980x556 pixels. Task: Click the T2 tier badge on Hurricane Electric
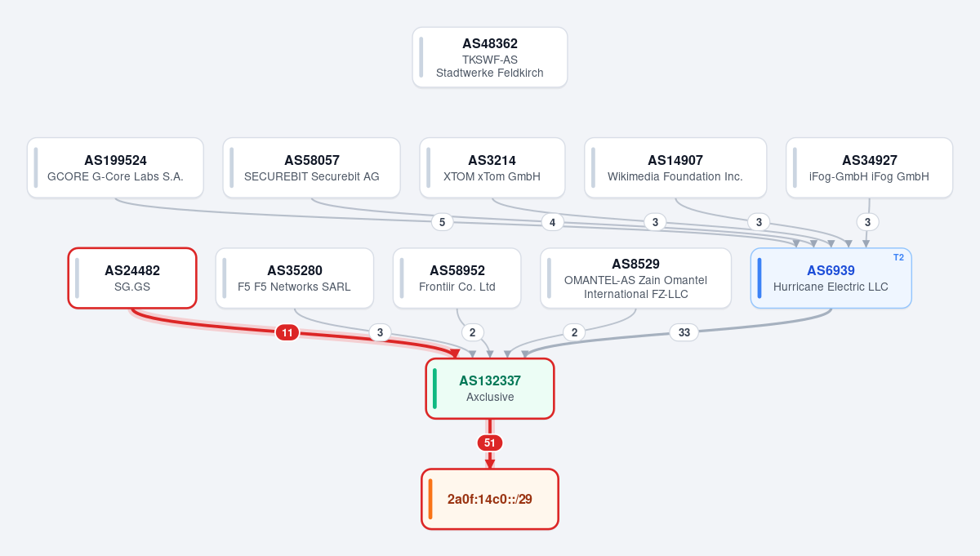[898, 257]
